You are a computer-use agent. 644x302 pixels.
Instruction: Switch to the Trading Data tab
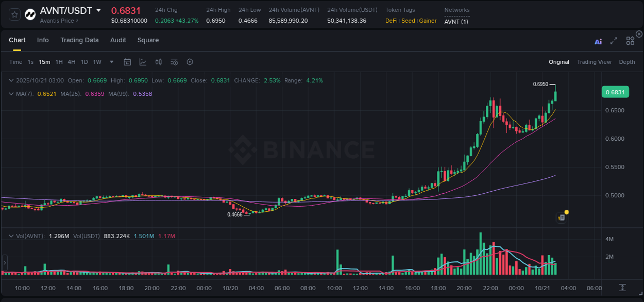tap(79, 40)
